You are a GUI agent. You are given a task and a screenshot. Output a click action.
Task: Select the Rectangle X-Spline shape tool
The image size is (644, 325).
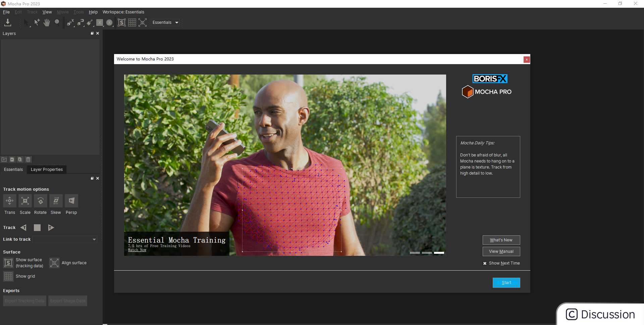(100, 22)
